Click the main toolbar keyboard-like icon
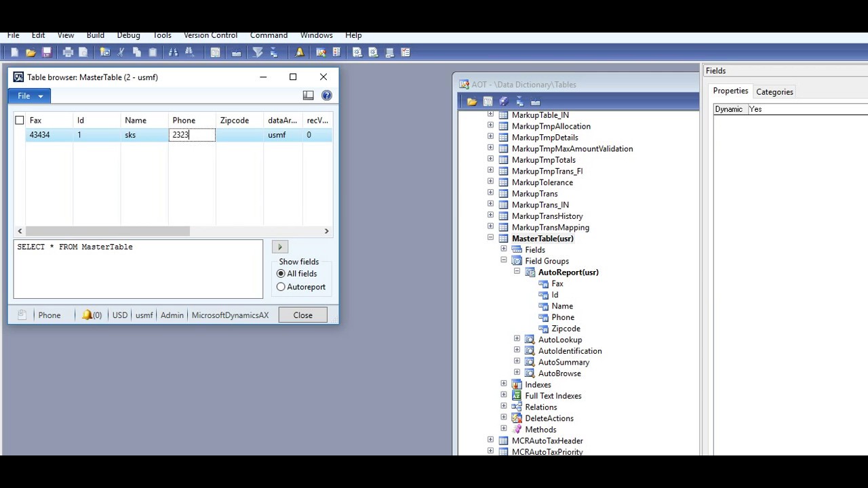Viewport: 868px width, 488px height. [236, 52]
